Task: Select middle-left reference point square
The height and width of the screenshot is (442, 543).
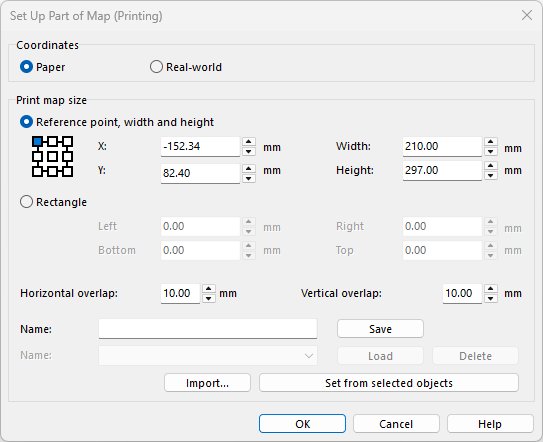Action: pyautogui.click(x=37, y=157)
